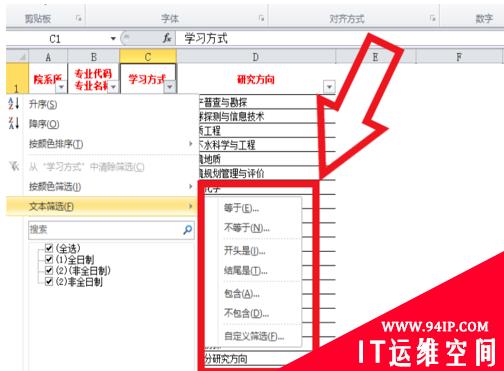The width and height of the screenshot is (504, 371).
Task: Open the clipboard group dialog launcher
Action: coord(79,18)
